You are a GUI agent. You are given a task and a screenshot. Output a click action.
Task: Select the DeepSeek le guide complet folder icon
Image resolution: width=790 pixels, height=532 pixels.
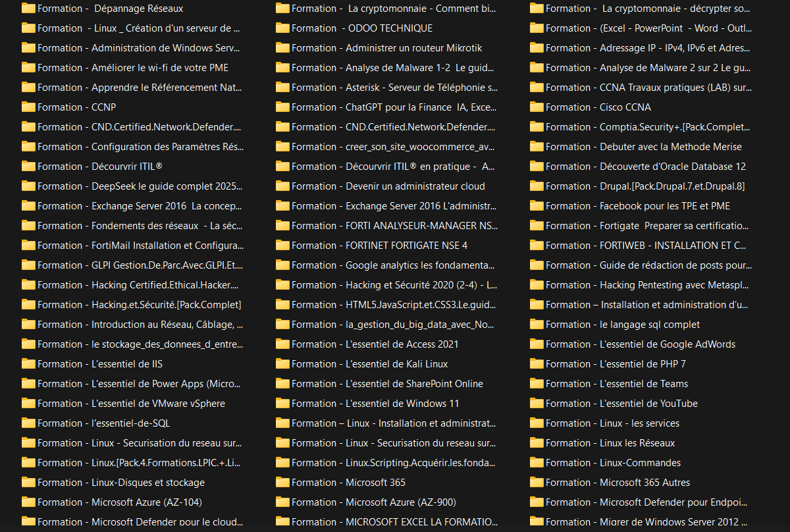point(28,186)
